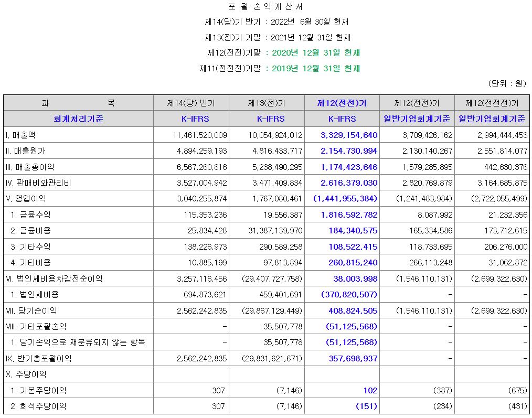Click the title 포괄손익계산서

point(265,7)
